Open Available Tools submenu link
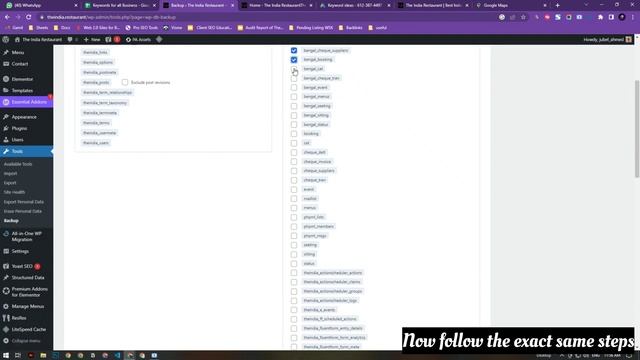The height and width of the screenshot is (360, 640). point(18,164)
